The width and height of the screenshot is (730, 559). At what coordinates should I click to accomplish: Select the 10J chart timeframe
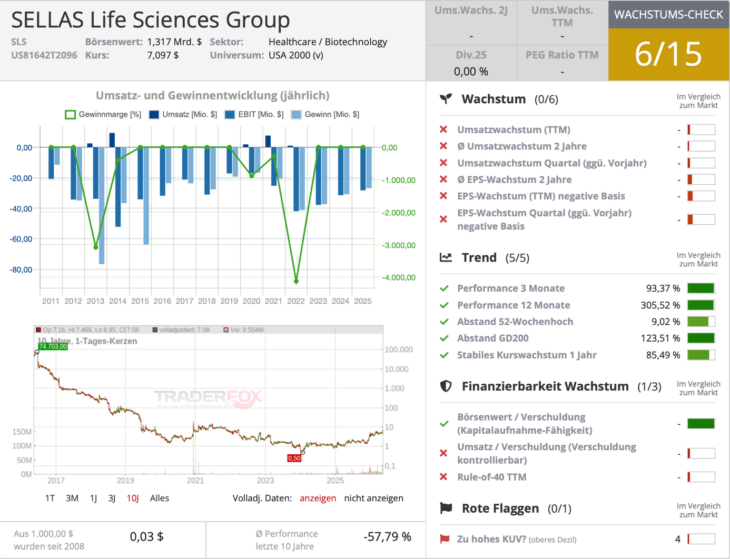point(133,498)
